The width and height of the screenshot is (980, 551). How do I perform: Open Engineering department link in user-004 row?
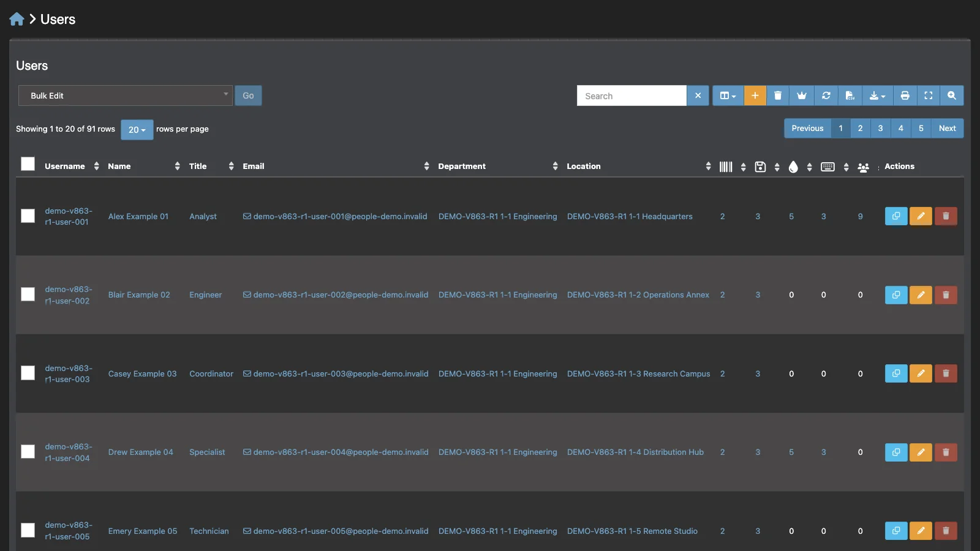point(497,452)
